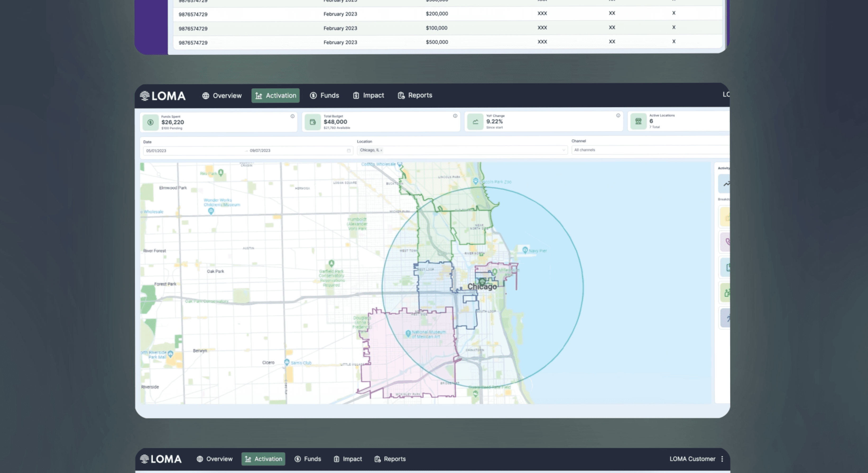This screenshot has height=473, width=868.
Task: Click the Navy Pier map pin
Action: 525,250
